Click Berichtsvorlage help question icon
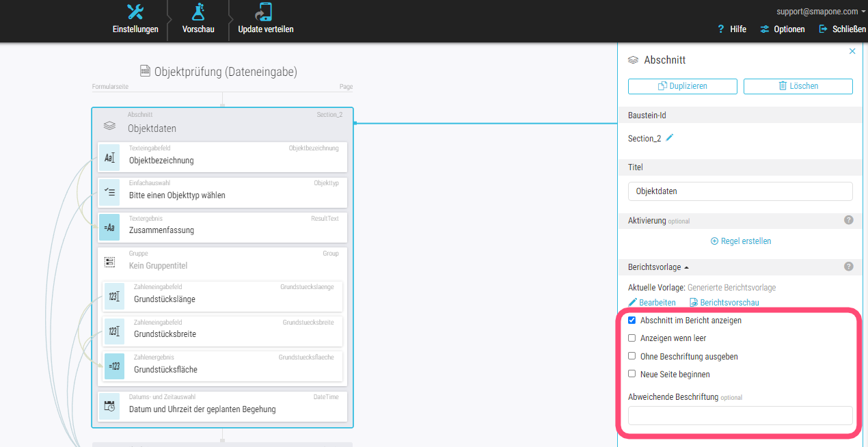868x447 pixels. coord(849,267)
